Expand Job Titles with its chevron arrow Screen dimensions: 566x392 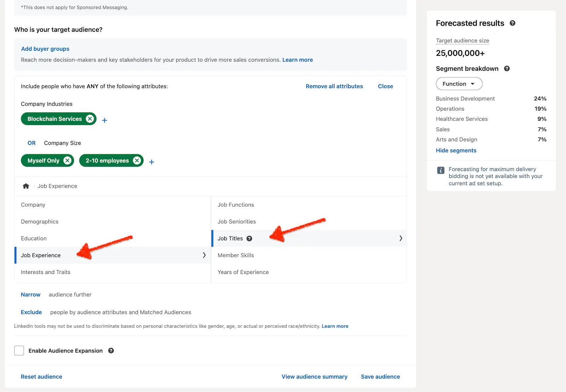click(400, 238)
